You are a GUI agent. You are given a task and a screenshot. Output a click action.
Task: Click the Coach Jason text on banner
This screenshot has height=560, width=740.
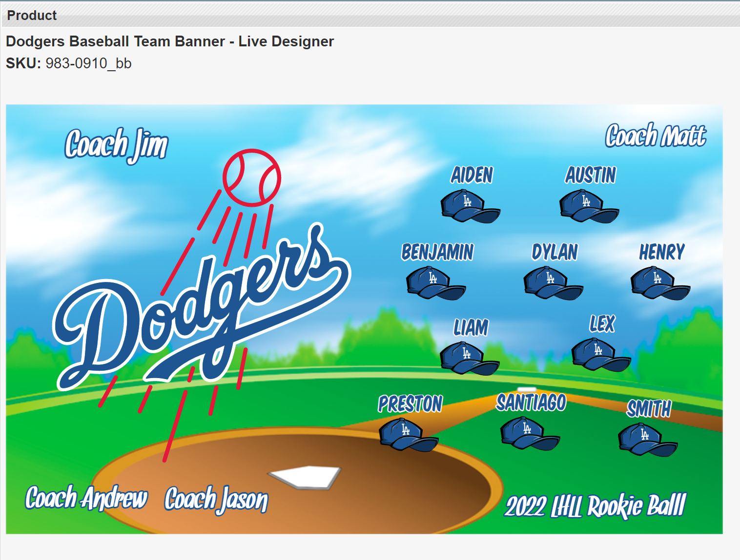(216, 500)
